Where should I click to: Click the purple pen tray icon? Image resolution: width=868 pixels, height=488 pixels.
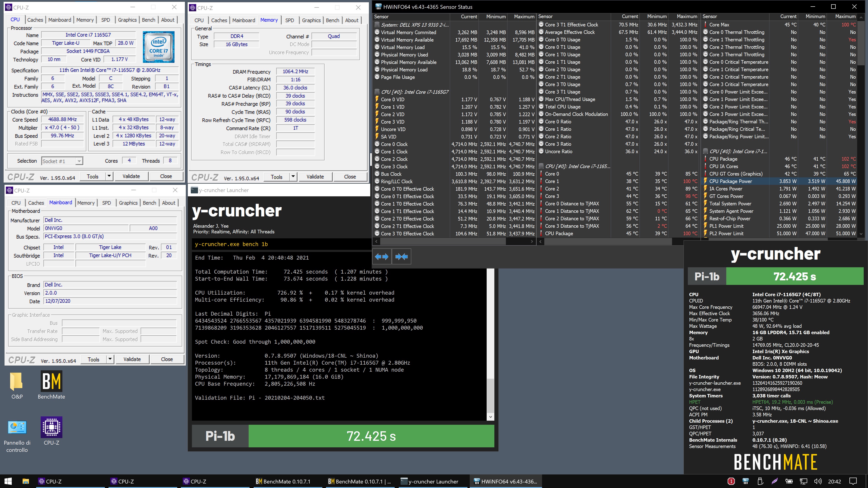pos(774,481)
